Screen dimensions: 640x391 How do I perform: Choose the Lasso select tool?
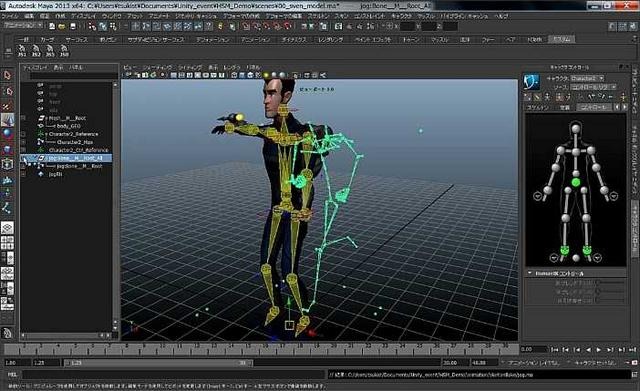(x=7, y=90)
